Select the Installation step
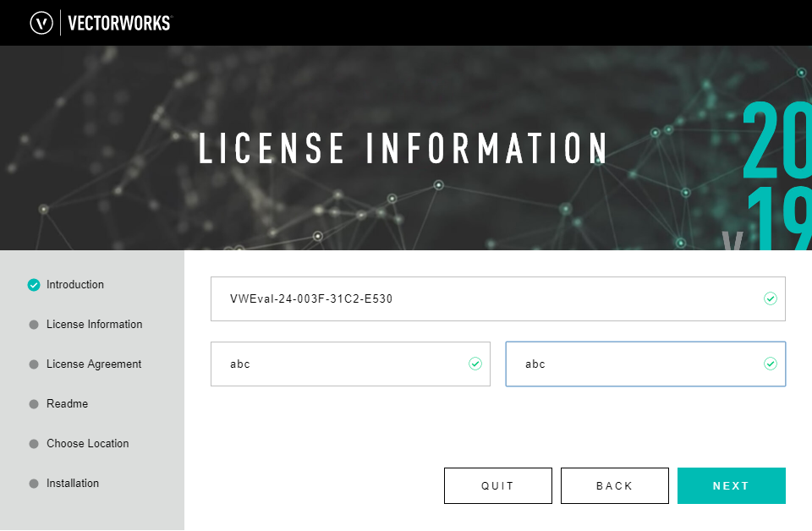The image size is (812, 531). coord(73,484)
